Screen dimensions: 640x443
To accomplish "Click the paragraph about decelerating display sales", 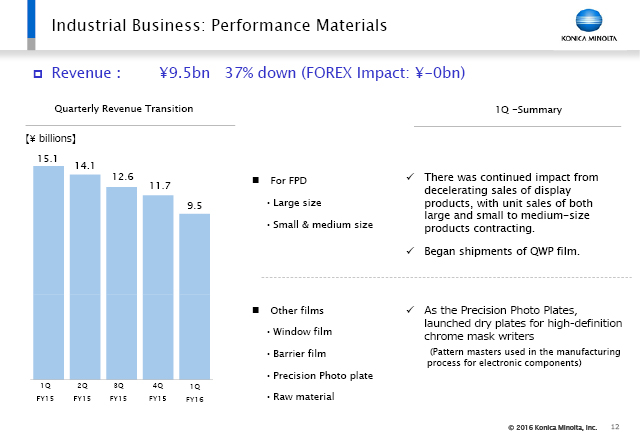I will click(x=511, y=203).
